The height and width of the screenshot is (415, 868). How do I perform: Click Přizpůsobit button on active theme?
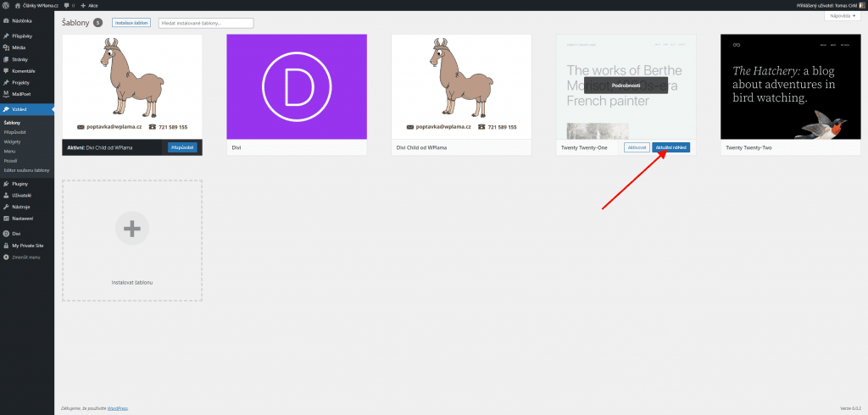click(x=182, y=147)
